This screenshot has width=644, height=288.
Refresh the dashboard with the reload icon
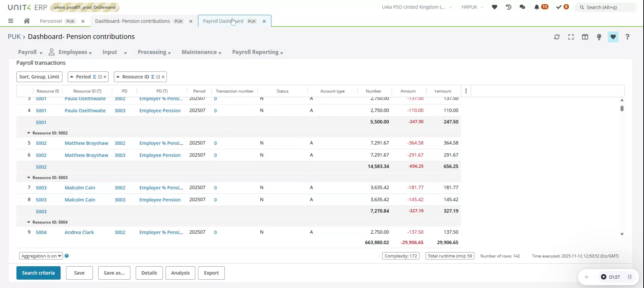point(557,37)
